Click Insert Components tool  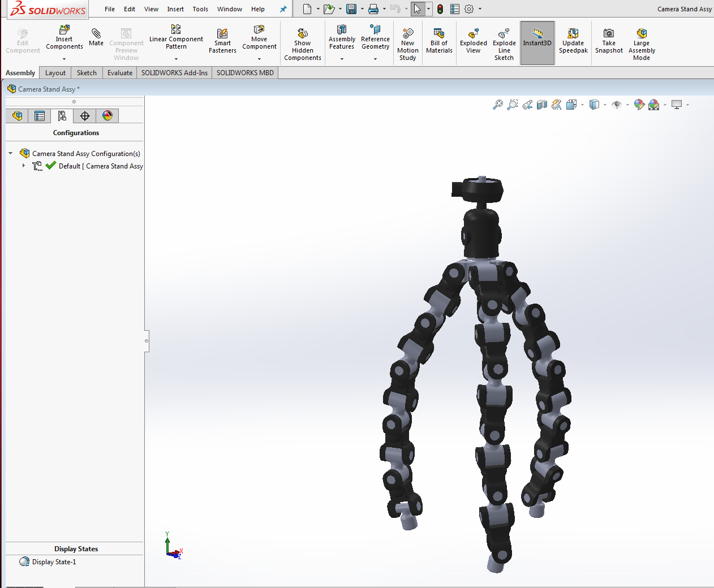click(64, 37)
